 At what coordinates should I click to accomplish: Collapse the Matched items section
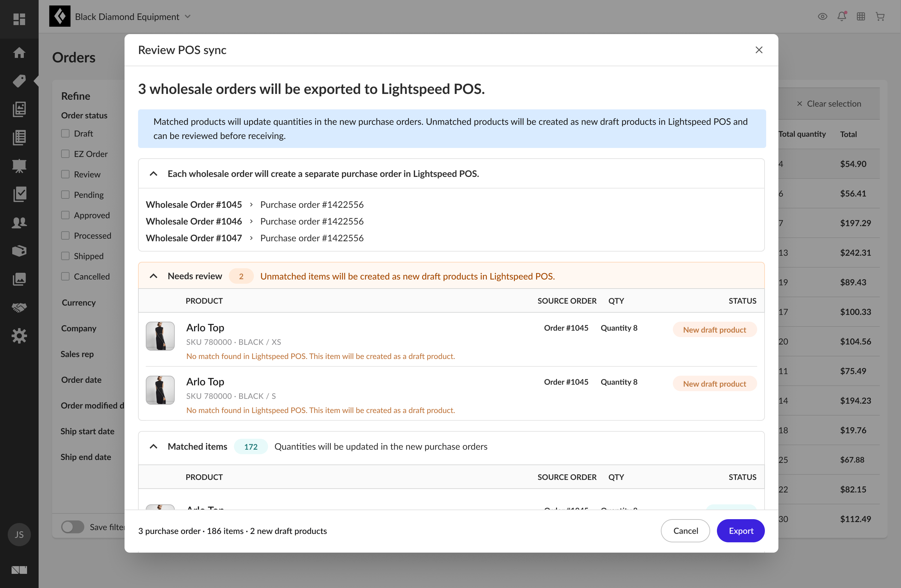153,446
